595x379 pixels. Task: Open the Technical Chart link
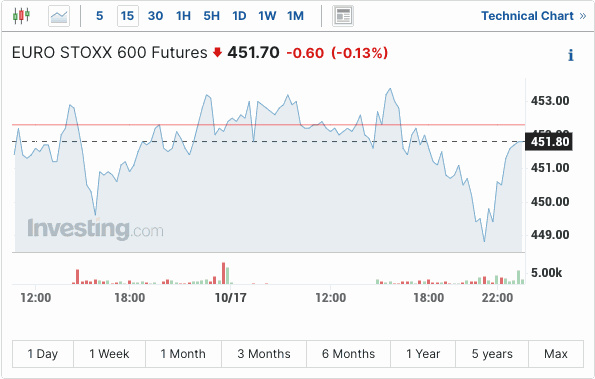(527, 16)
